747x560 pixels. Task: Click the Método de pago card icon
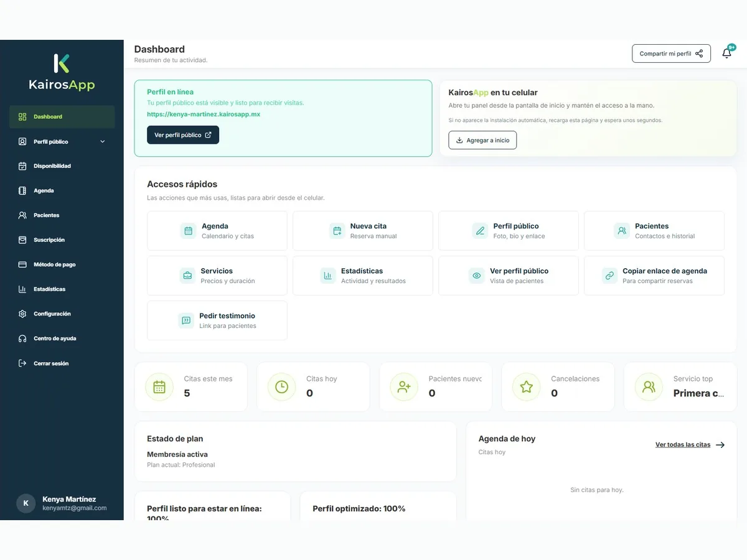click(22, 264)
